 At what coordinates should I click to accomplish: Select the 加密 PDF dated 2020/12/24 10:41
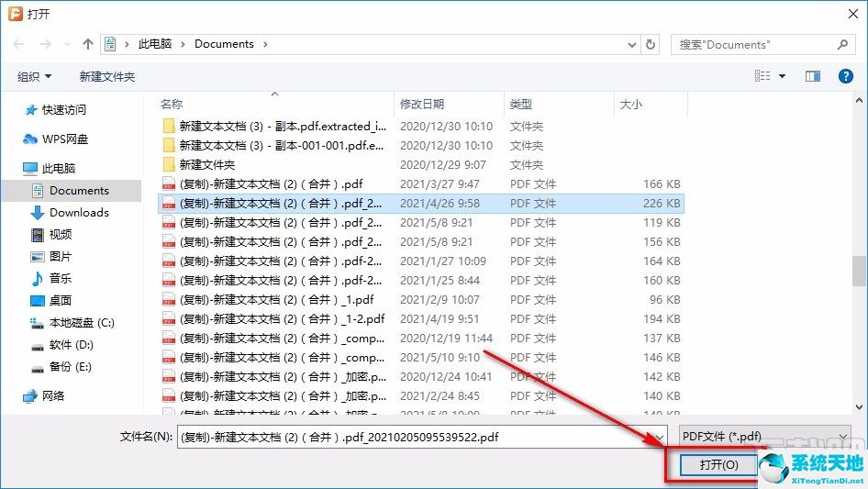click(x=421, y=377)
